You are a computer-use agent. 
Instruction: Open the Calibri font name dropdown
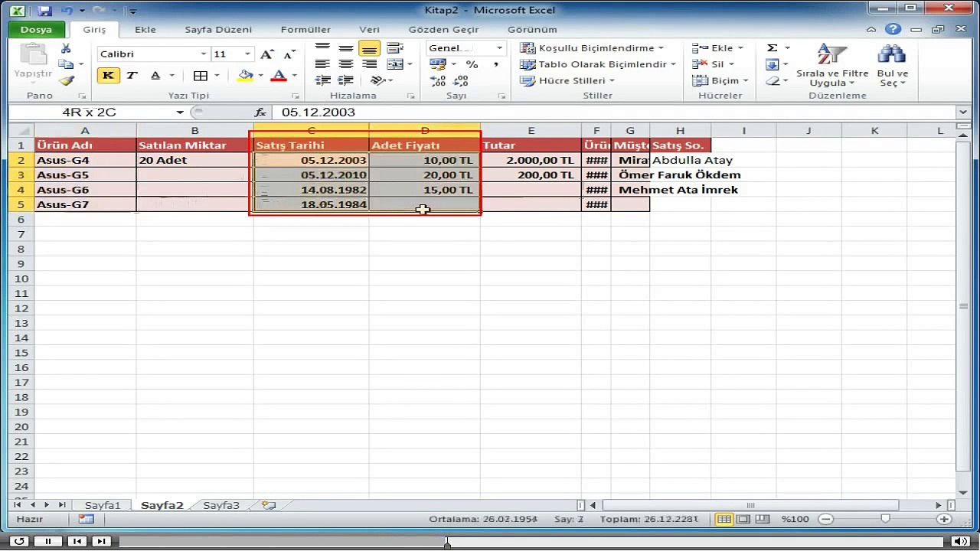pyautogui.click(x=204, y=54)
